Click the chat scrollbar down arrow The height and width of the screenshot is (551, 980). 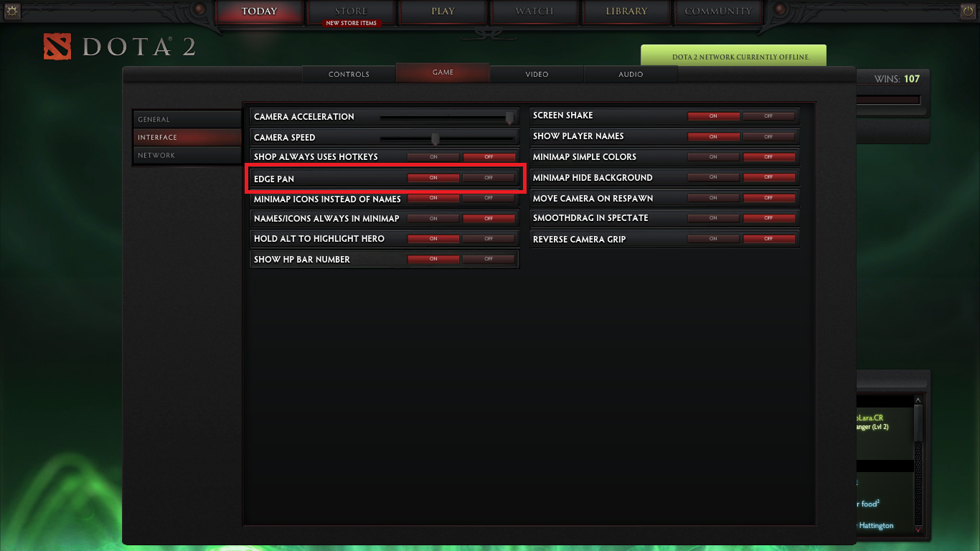(x=918, y=528)
